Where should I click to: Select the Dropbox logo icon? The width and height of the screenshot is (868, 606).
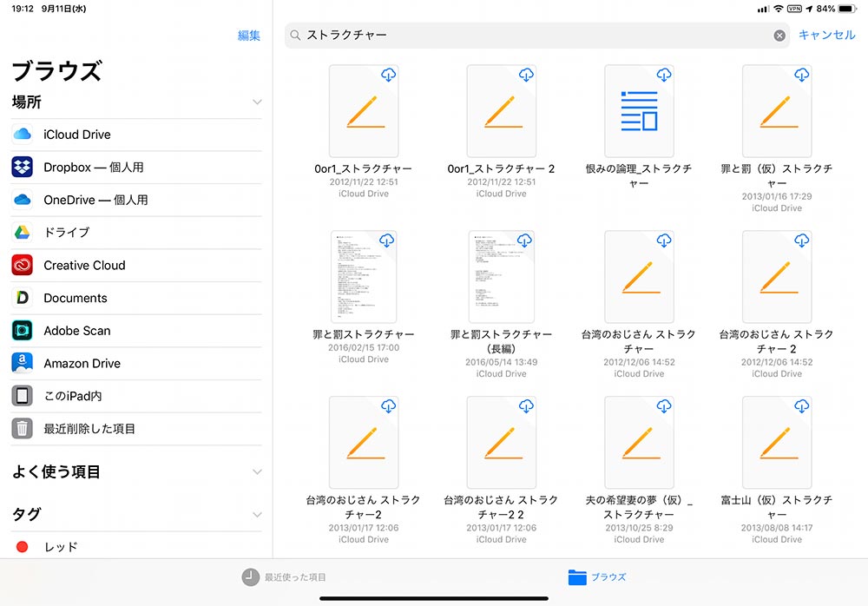pyautogui.click(x=23, y=167)
